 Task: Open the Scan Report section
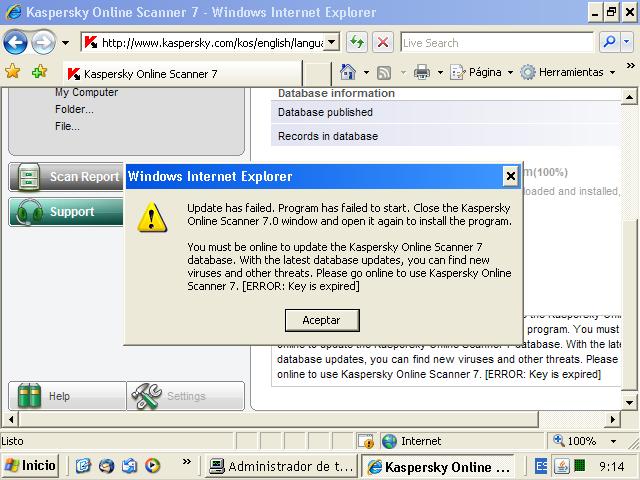(x=66, y=177)
